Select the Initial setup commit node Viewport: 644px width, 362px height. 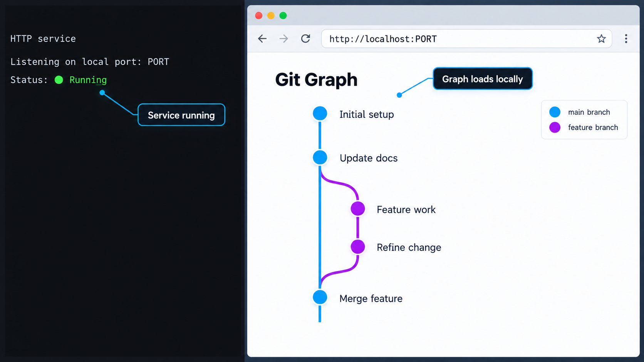coord(320,113)
